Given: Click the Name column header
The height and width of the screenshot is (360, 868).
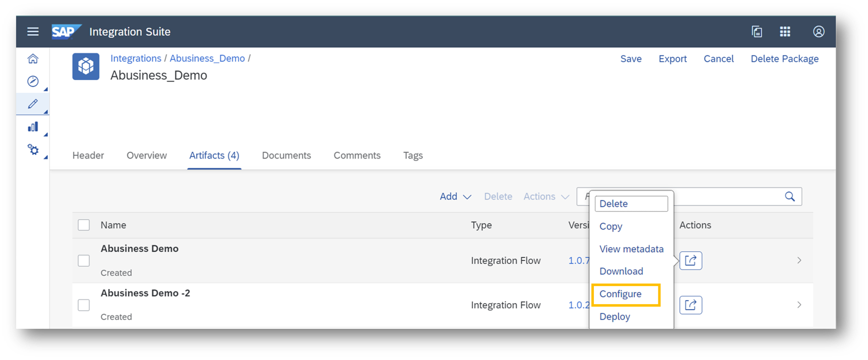Looking at the screenshot, I should coord(113,225).
